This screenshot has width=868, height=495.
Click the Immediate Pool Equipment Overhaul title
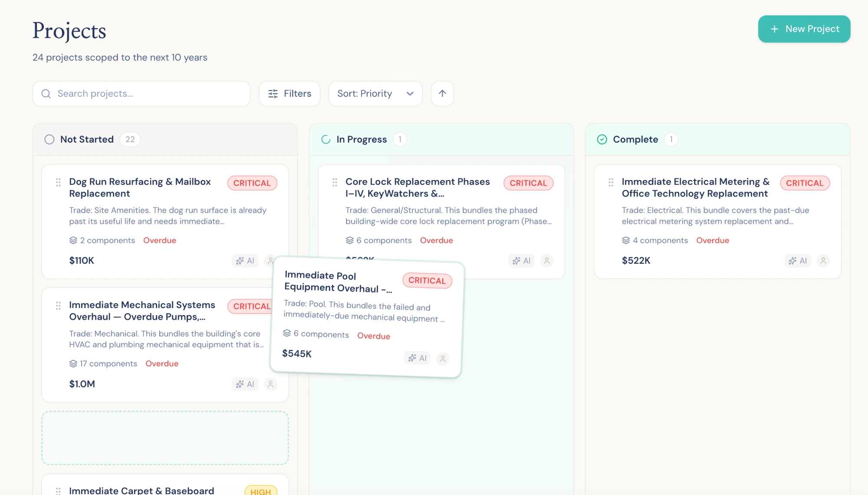[338, 282]
